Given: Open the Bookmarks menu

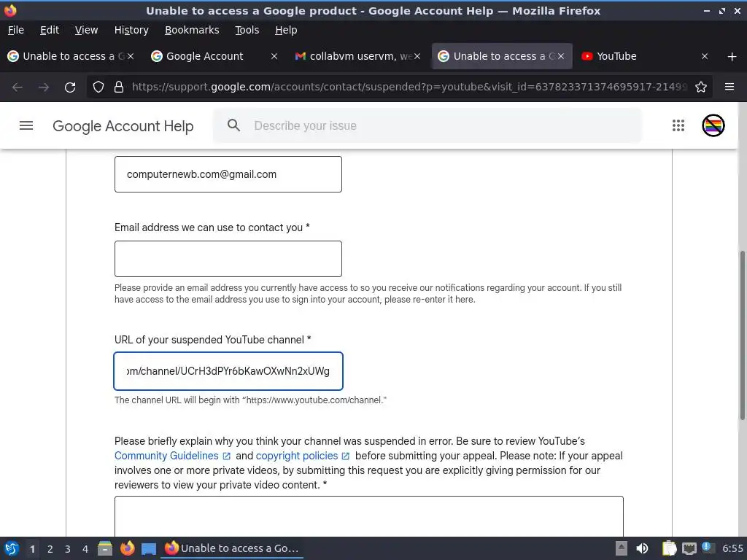Looking at the screenshot, I should [192, 30].
